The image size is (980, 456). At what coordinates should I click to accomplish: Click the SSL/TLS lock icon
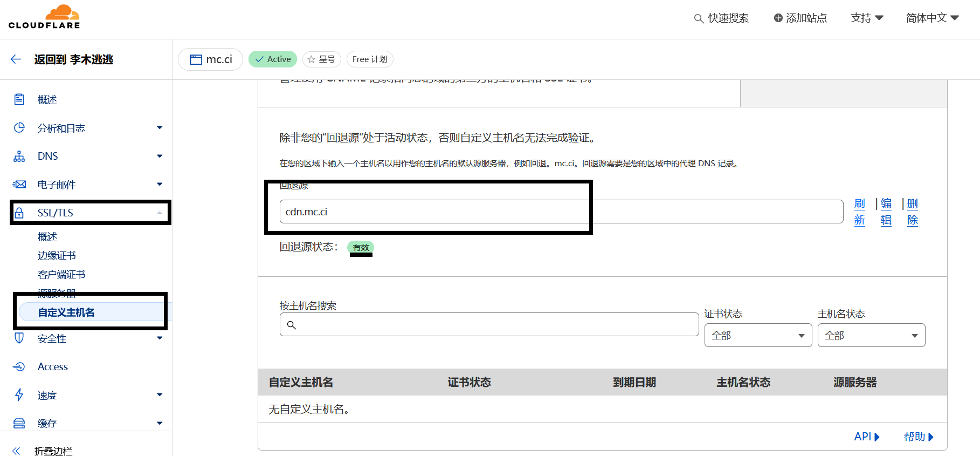tap(19, 212)
